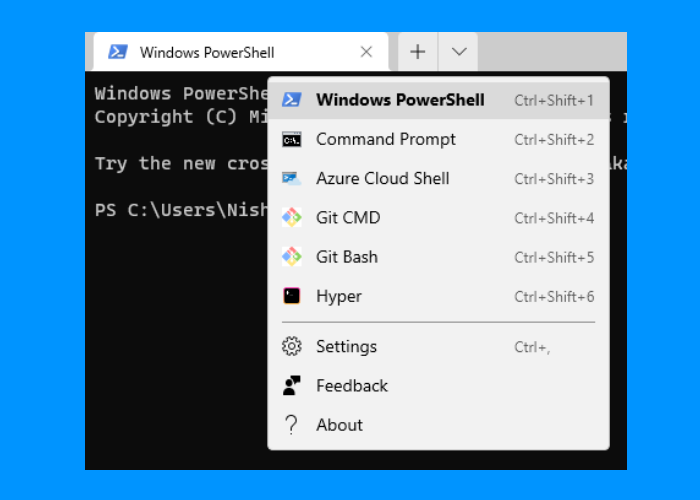The height and width of the screenshot is (500, 700).
Task: Click the Ctrl+Shift+1 shortcut label
Action: pos(554,100)
